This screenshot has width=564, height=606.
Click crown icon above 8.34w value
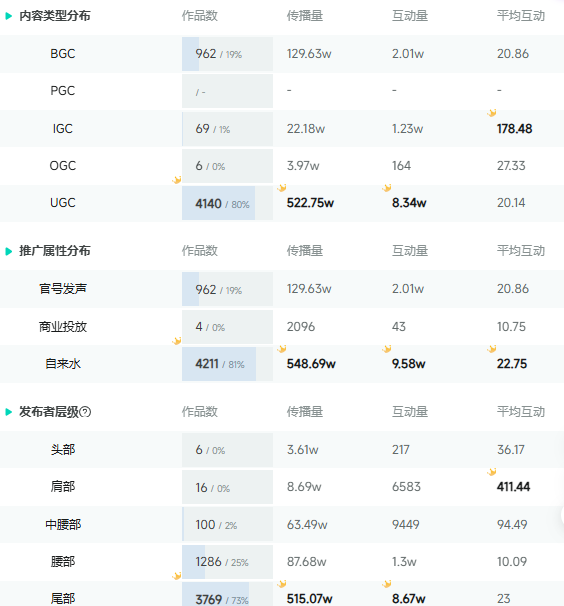387,187
